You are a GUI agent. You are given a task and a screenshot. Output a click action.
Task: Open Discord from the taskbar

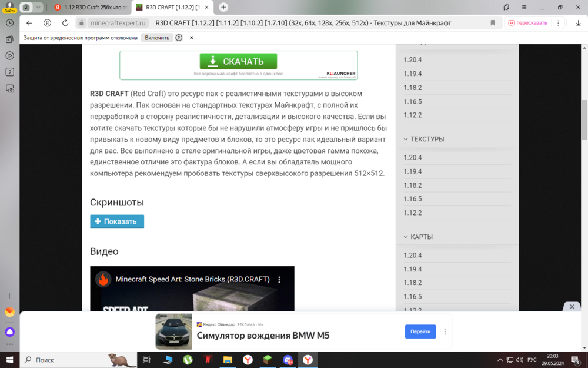pos(288,360)
